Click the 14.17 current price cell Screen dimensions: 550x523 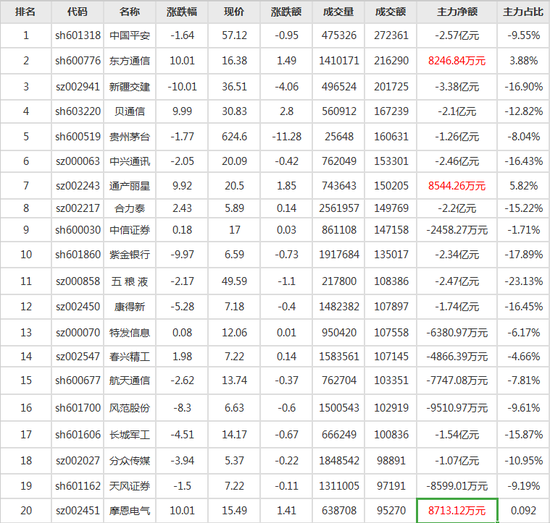pyautogui.click(x=234, y=435)
